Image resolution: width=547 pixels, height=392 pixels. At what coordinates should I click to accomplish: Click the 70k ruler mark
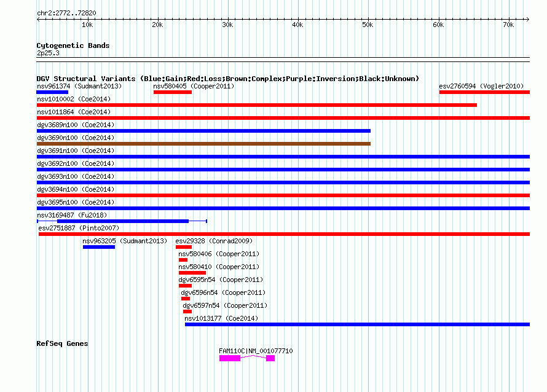tap(508, 25)
